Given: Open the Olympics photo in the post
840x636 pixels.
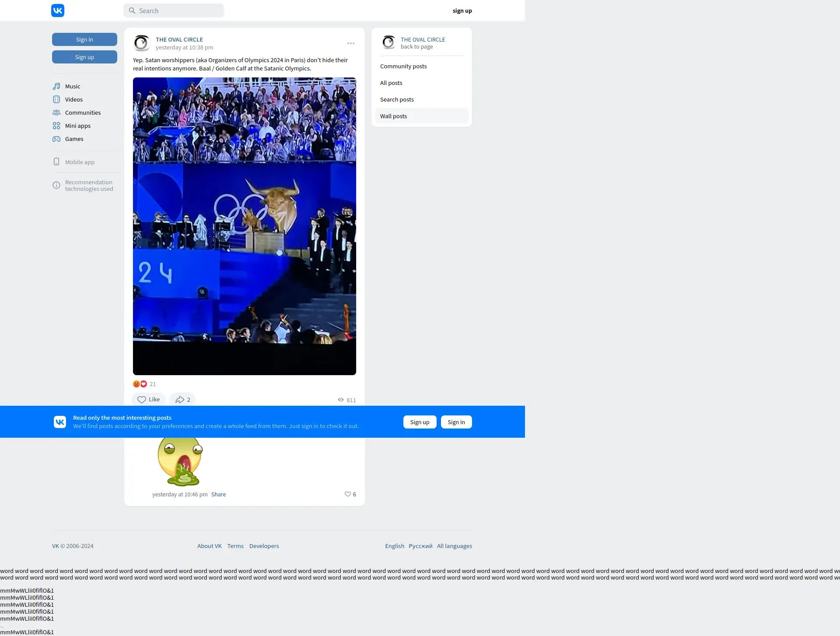Looking at the screenshot, I should point(244,226).
